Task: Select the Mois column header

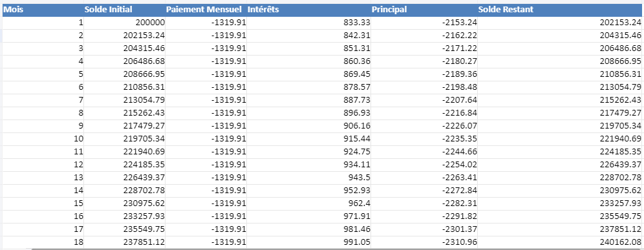Action: [43, 10]
